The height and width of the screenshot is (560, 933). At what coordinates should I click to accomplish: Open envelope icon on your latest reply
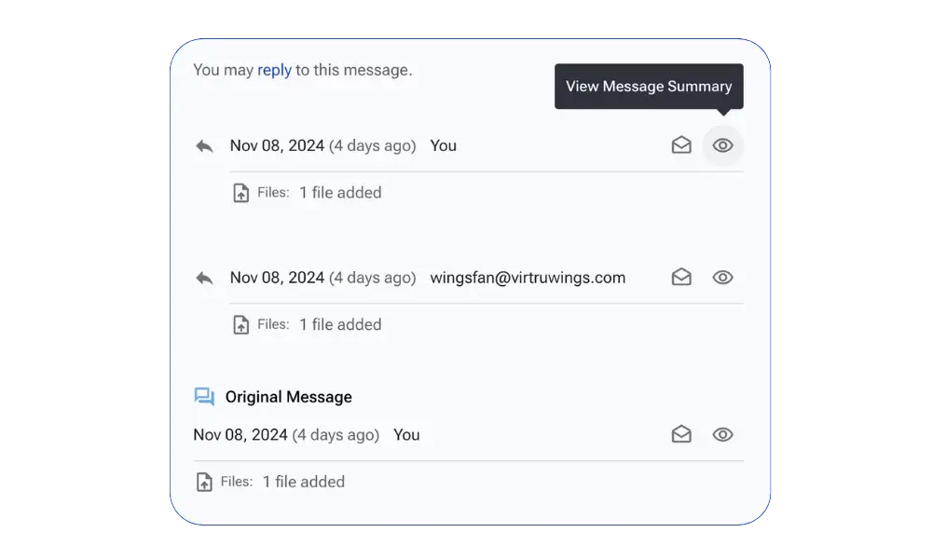coord(681,145)
